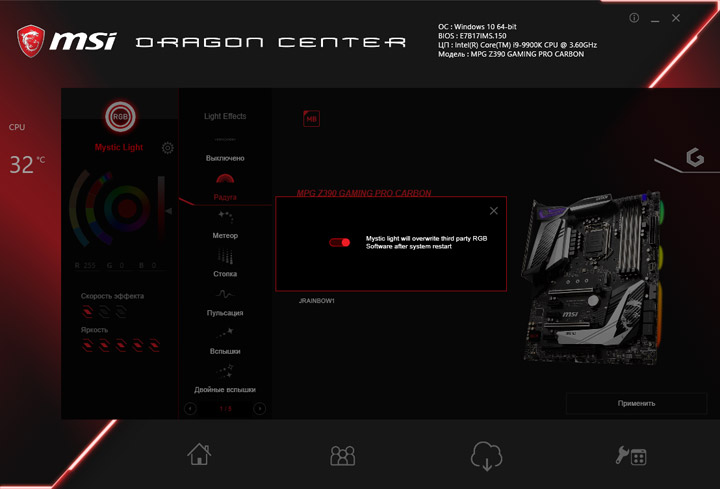Click the R 255 red value field
720x489 pixels.
point(85,265)
